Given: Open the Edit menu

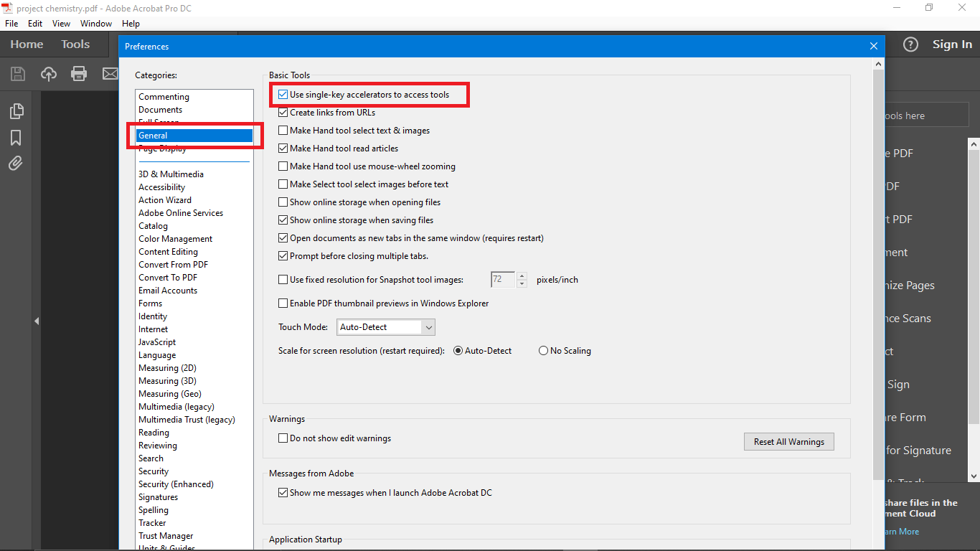Looking at the screenshot, I should click(x=35, y=24).
